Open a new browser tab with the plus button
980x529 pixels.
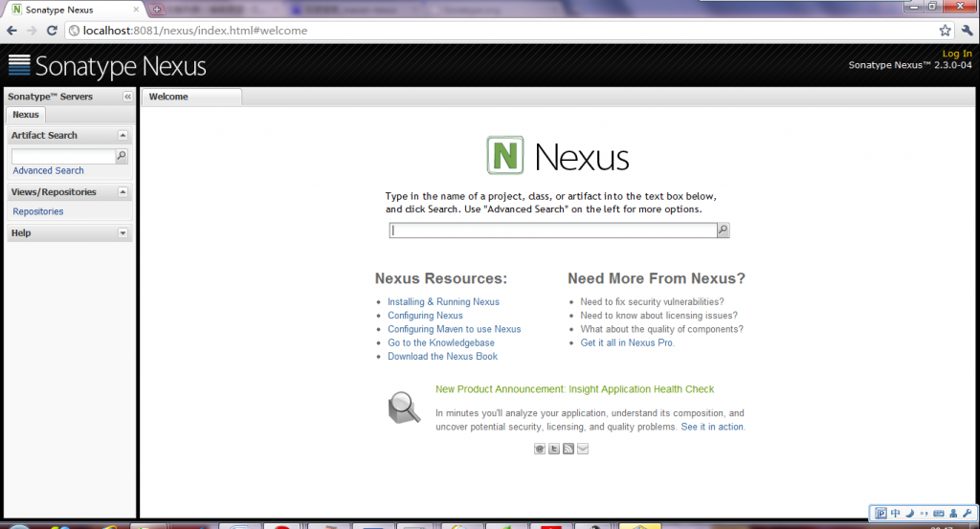click(157, 10)
